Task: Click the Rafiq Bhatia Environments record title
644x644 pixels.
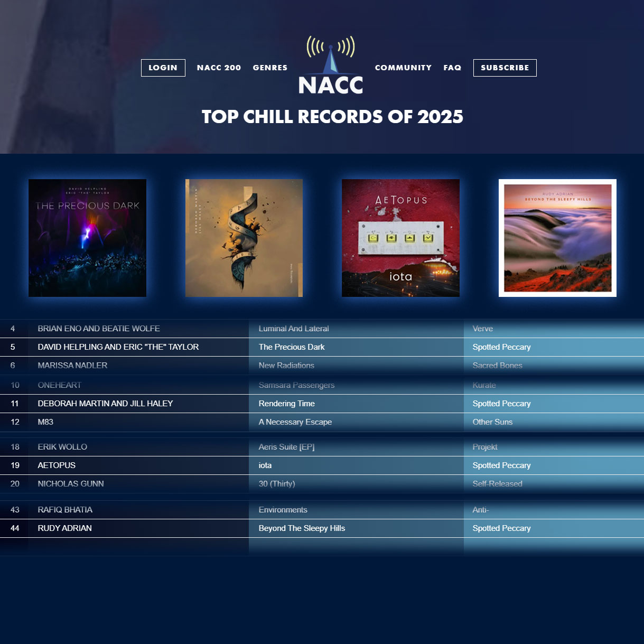Action: tap(283, 510)
